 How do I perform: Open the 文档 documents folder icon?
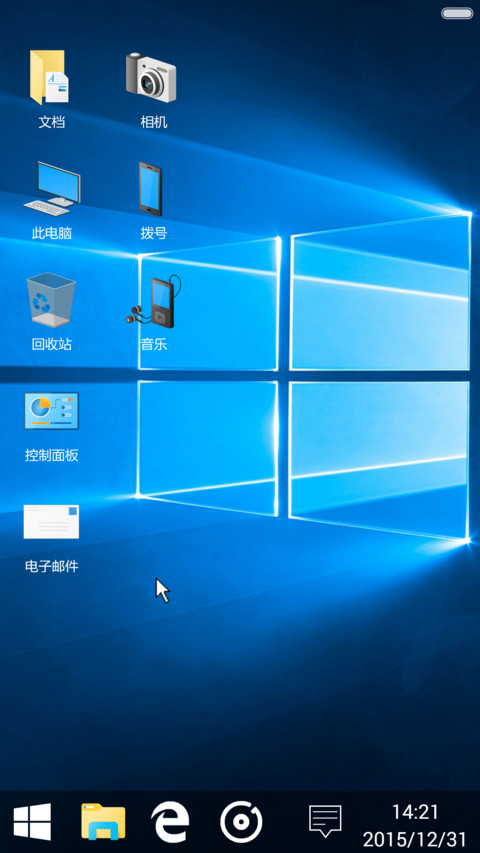(x=50, y=77)
